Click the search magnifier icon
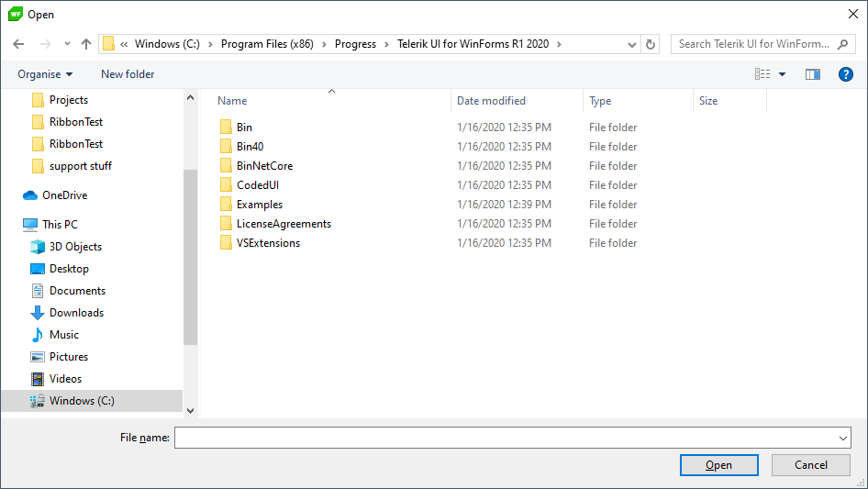 (x=842, y=44)
